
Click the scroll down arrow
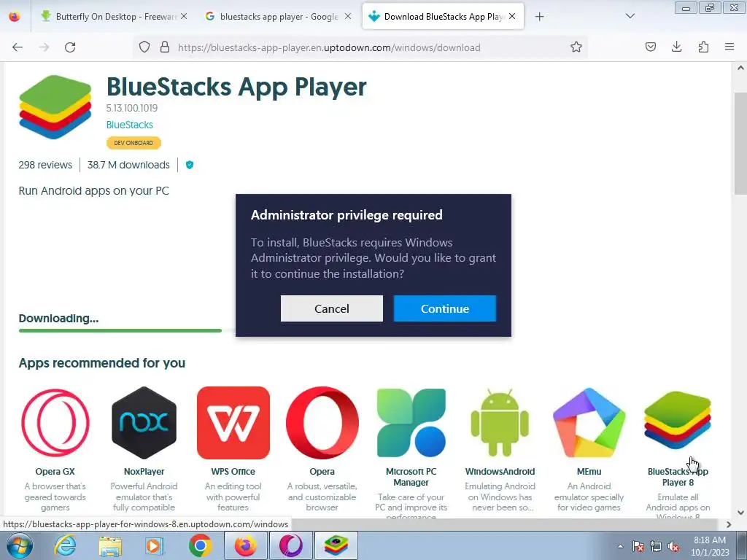[740, 513]
